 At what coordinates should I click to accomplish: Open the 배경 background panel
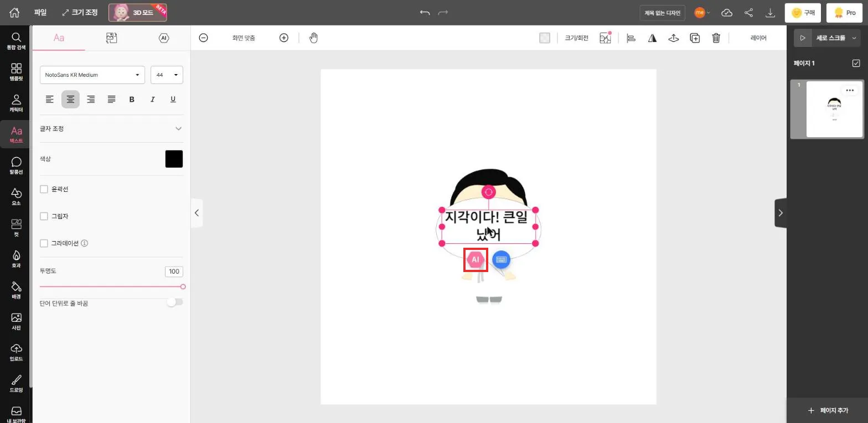(16, 290)
